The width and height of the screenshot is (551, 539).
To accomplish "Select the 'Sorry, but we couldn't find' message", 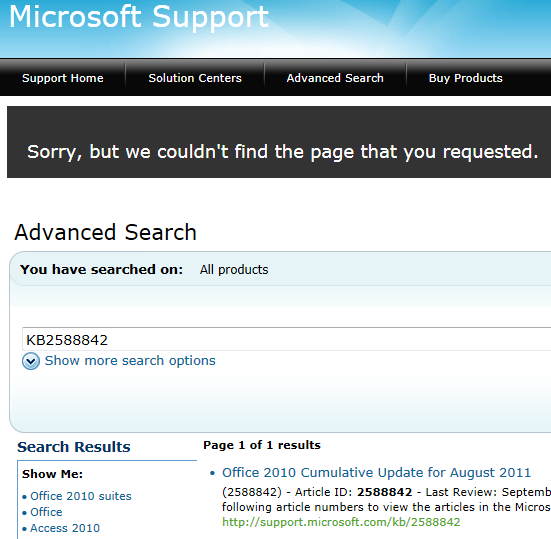I will click(x=283, y=152).
